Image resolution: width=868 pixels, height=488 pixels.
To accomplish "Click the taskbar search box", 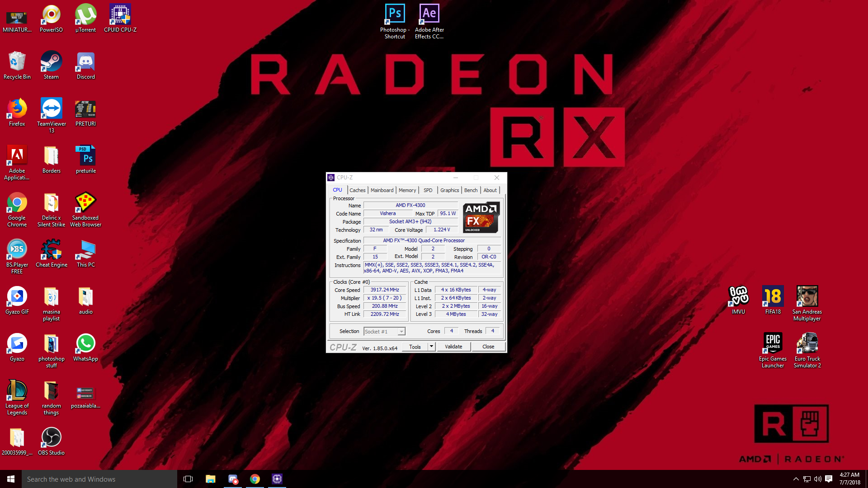I will click(99, 479).
